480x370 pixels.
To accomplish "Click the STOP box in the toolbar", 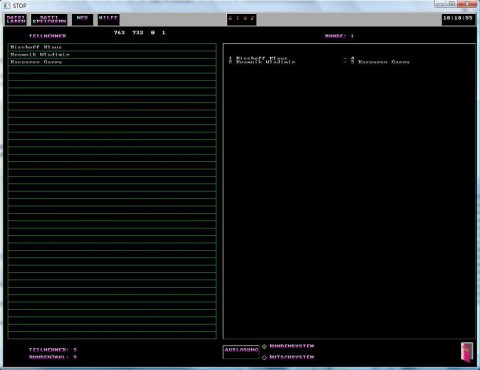I will coord(241,19).
